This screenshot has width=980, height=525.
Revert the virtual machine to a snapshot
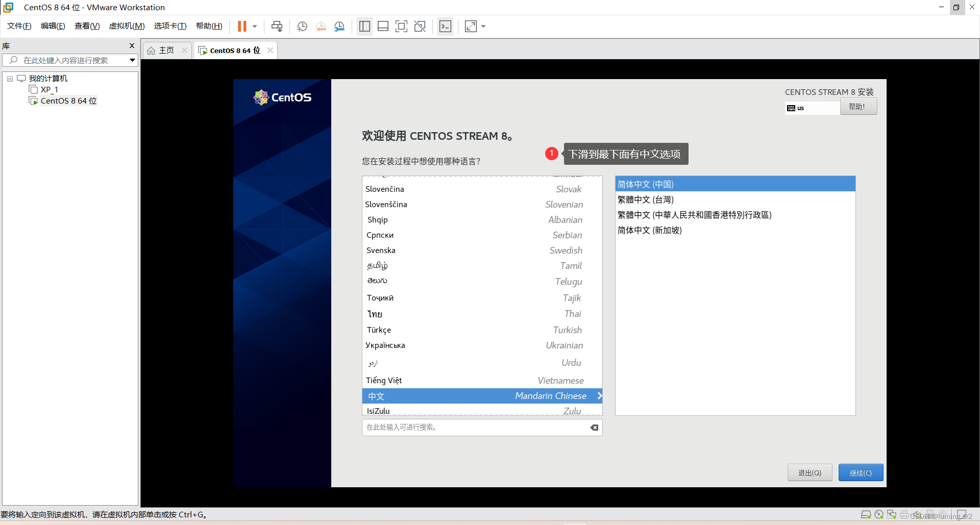[321, 26]
